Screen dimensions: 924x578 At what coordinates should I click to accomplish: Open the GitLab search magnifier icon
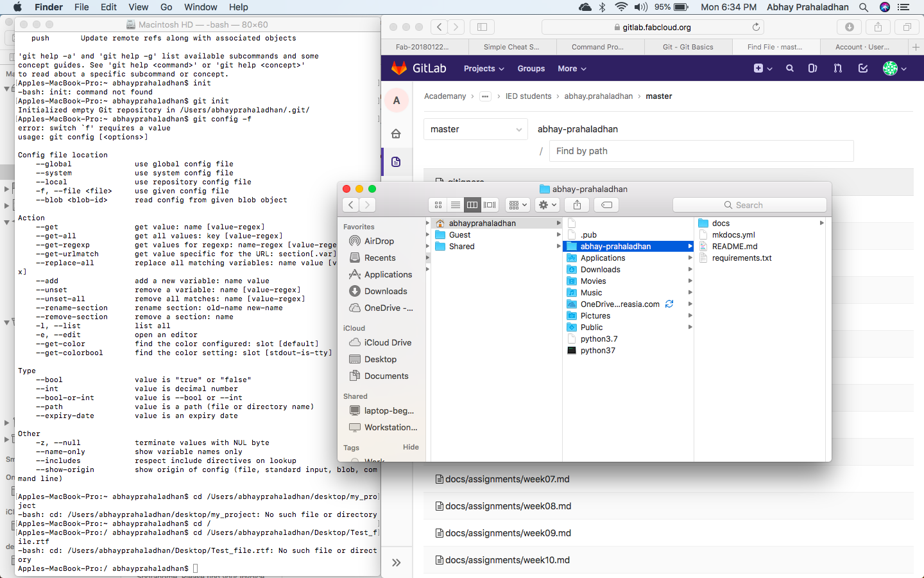pos(790,68)
